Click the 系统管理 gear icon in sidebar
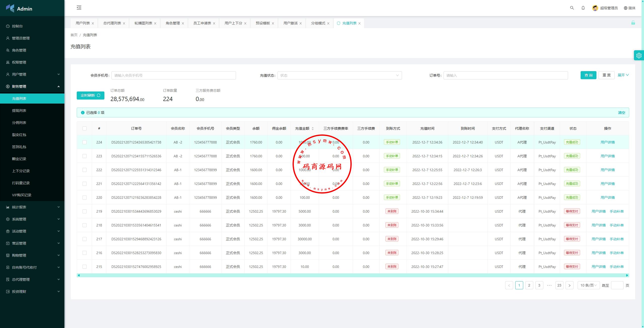The width and height of the screenshot is (644, 328). 8,219
